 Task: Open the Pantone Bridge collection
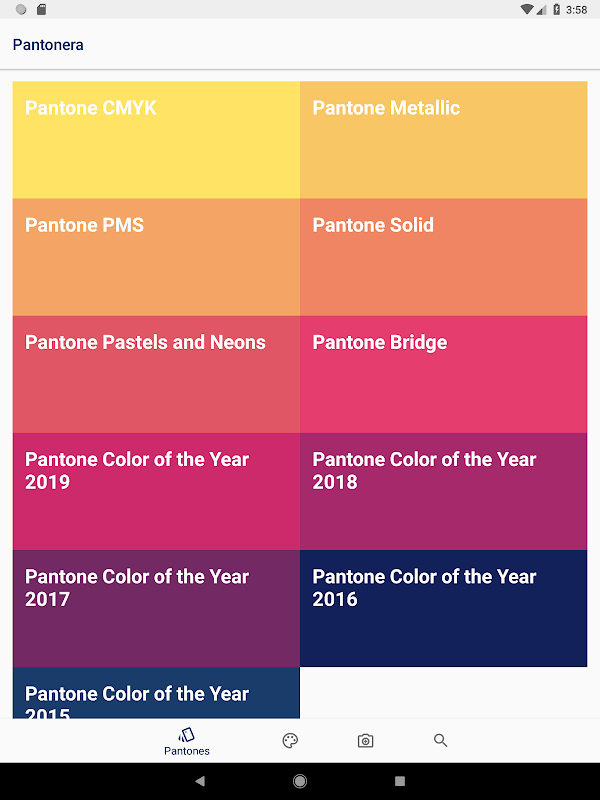tap(443, 374)
